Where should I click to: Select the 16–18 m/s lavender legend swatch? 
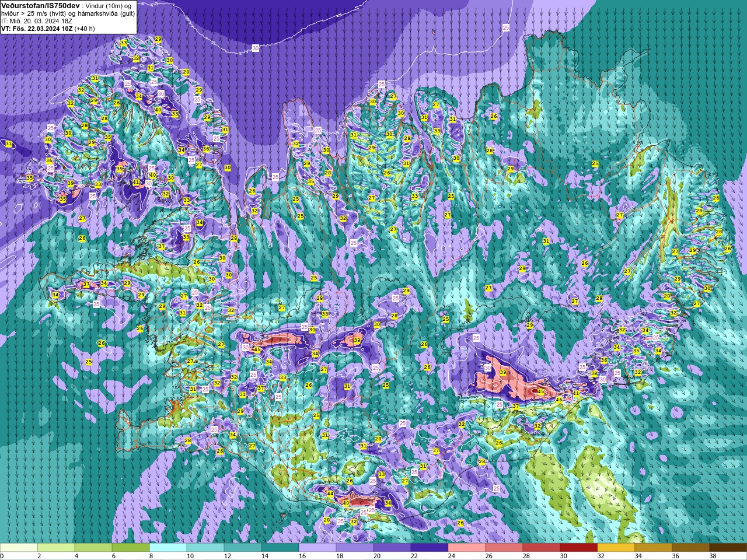317,548
